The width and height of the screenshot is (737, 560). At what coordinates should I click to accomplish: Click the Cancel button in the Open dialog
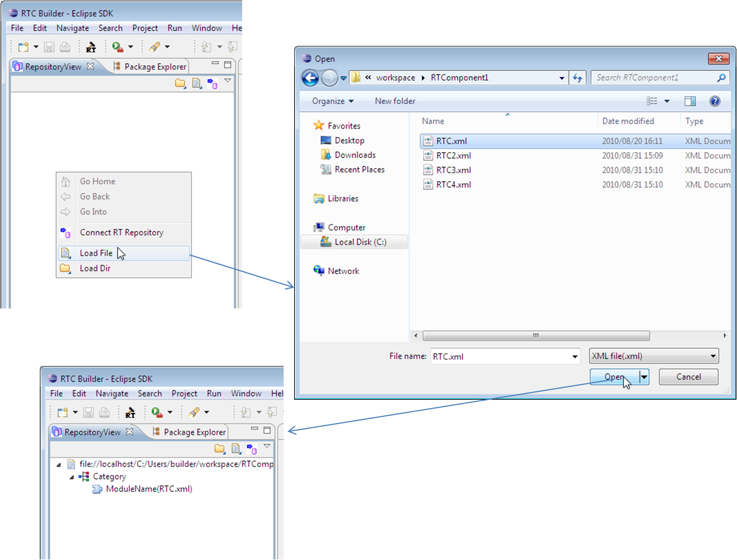coord(688,376)
